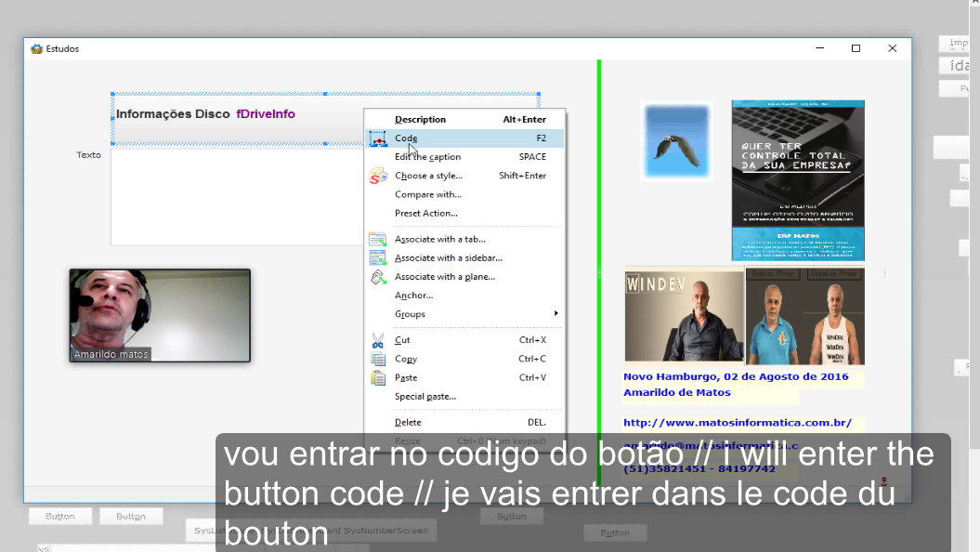Screen dimensions: 980x552
Task: Click the WINDEV portrait photo
Action: pyautogui.click(x=685, y=316)
